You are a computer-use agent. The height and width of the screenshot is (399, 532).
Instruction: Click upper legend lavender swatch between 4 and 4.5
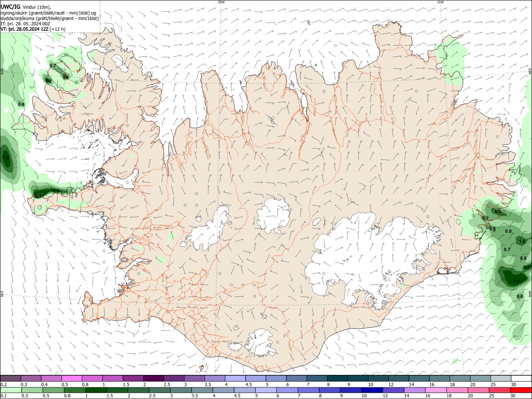pyautogui.click(x=235, y=379)
